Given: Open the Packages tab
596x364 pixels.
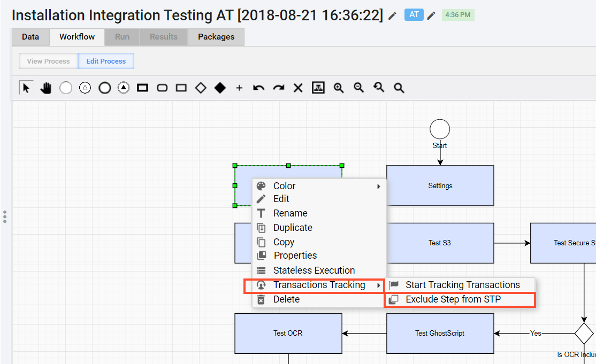Looking at the screenshot, I should click(x=216, y=37).
